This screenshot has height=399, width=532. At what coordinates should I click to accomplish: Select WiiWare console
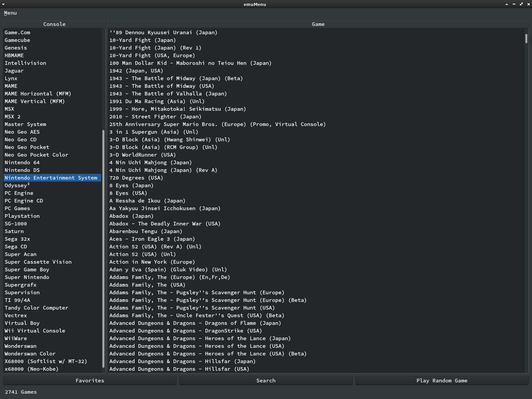[52, 338]
